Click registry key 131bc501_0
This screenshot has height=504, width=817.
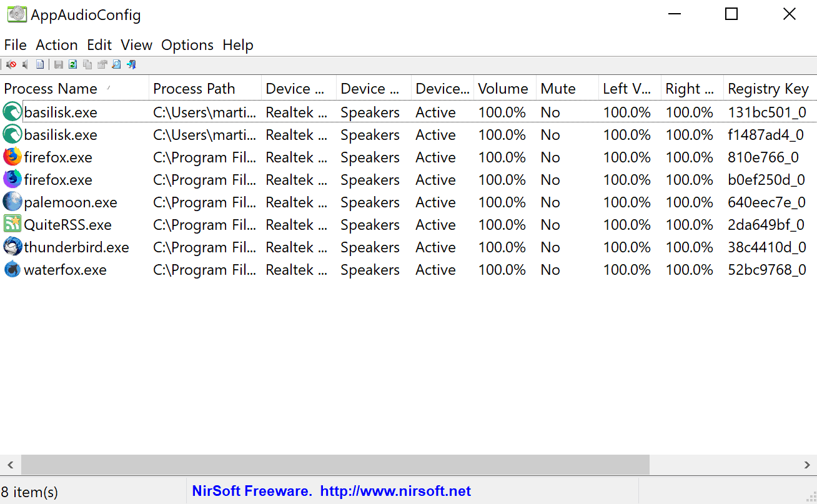coord(767,112)
